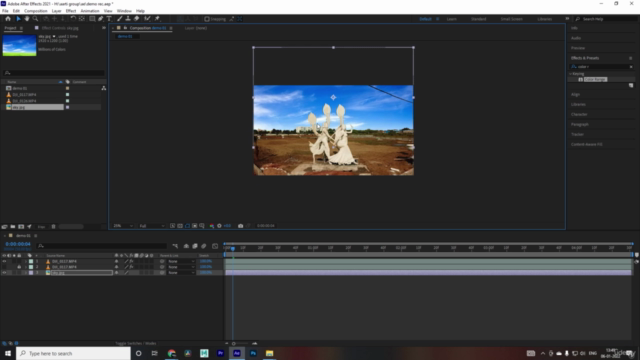Select the Horizontal Type tool

pyautogui.click(x=109, y=19)
